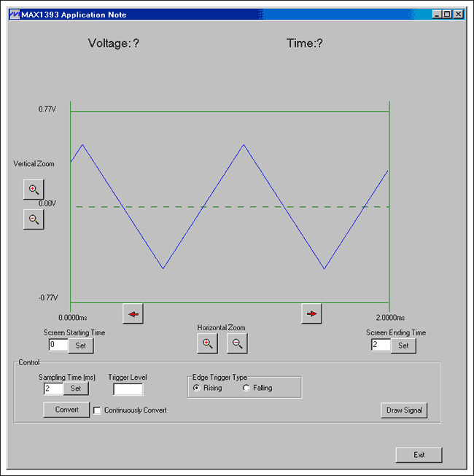Focus the Trigger Level input field
474x476 pixels.
(x=128, y=389)
